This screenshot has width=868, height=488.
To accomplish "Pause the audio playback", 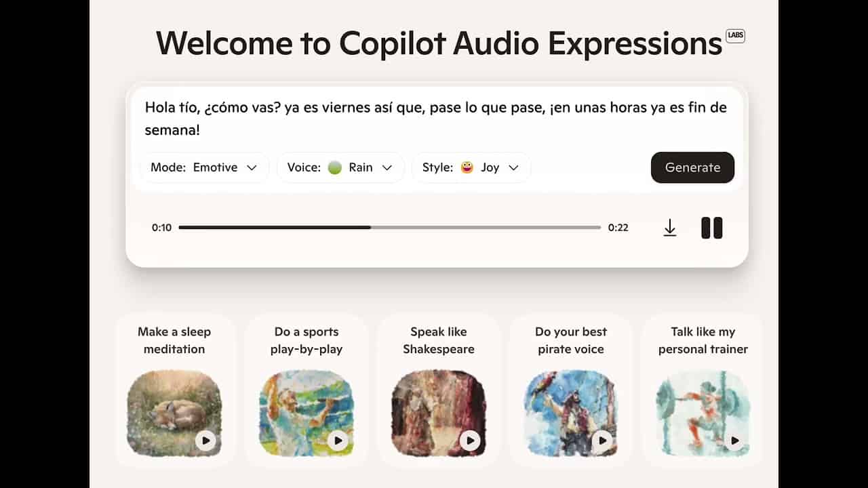I will pyautogui.click(x=712, y=228).
